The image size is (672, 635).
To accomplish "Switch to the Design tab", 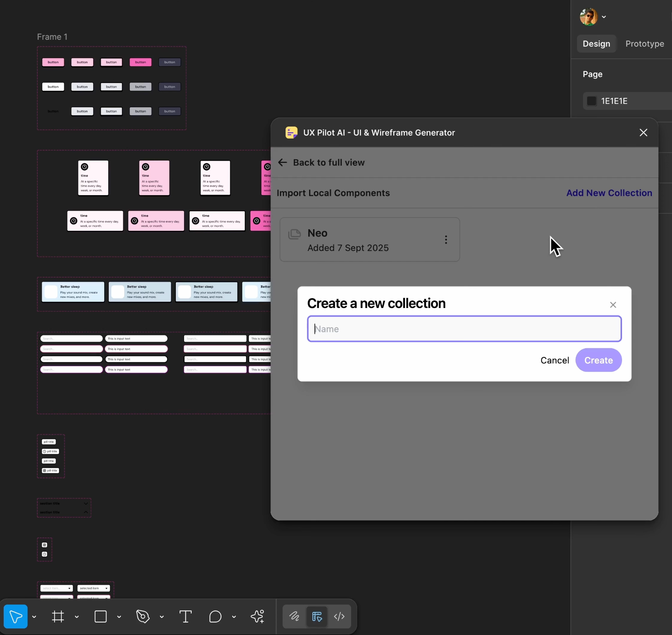I will point(596,44).
